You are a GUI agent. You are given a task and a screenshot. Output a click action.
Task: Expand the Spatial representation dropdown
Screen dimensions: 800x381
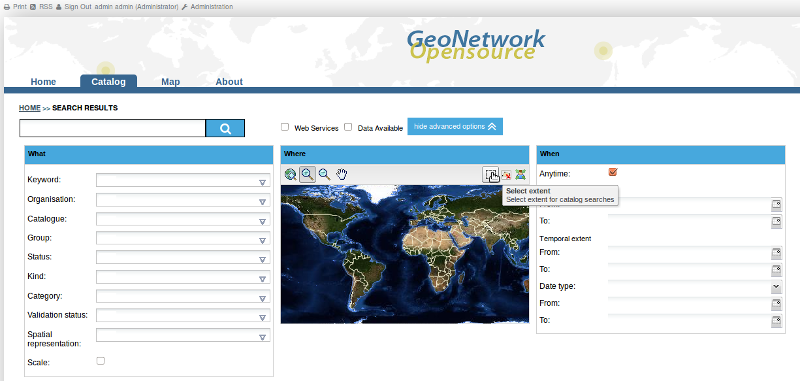coord(262,337)
